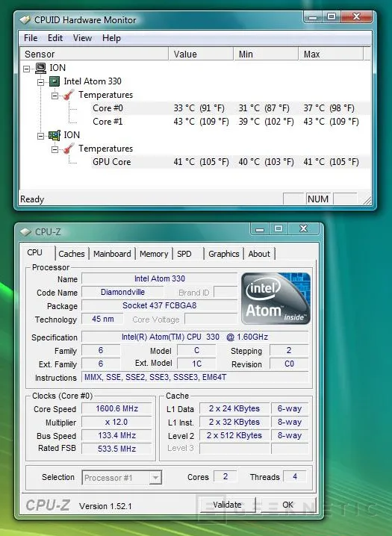The height and width of the screenshot is (536, 392).
Task: Click the CPUID Hardware Monitor title bar icon
Action: tap(25, 20)
